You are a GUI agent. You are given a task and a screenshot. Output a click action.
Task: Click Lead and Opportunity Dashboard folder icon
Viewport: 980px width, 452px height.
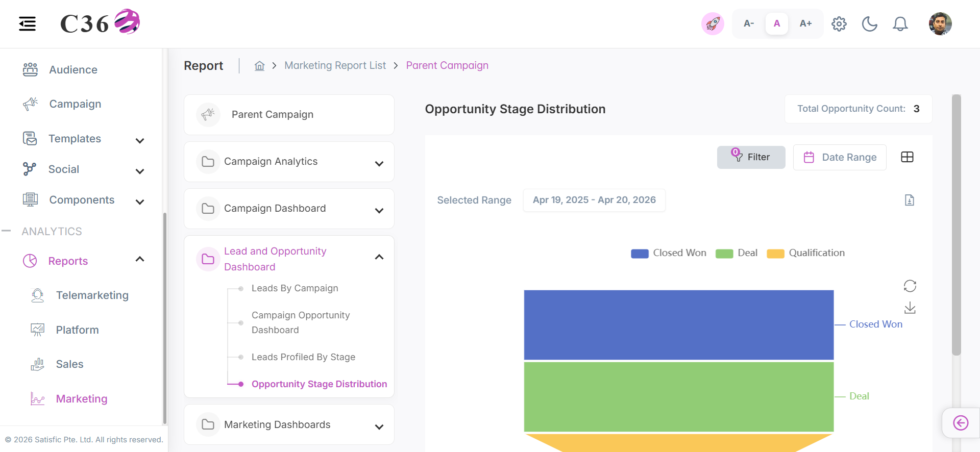point(208,259)
